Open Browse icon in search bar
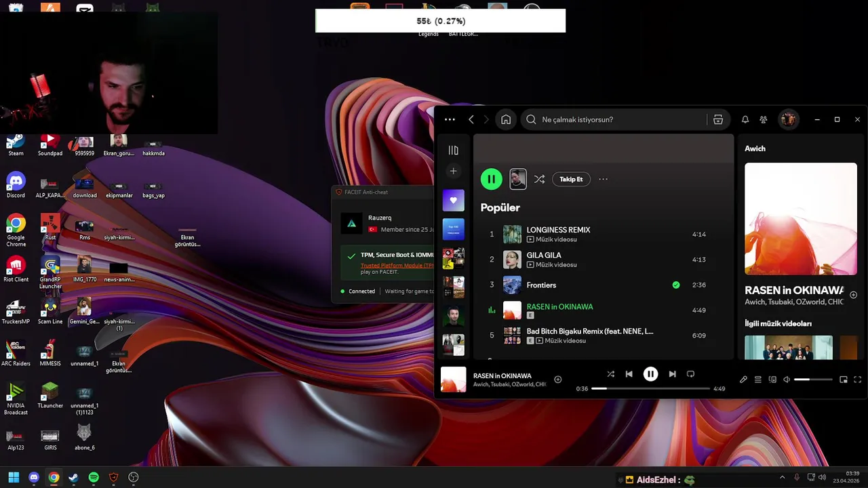The width and height of the screenshot is (868, 488). (717, 119)
